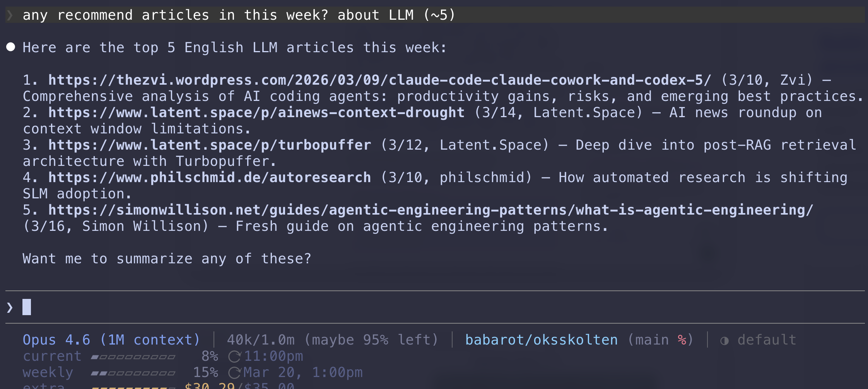The image size is (868, 389).
Task: Click the reset clock icon beside 11:00pm
Action: tap(234, 357)
